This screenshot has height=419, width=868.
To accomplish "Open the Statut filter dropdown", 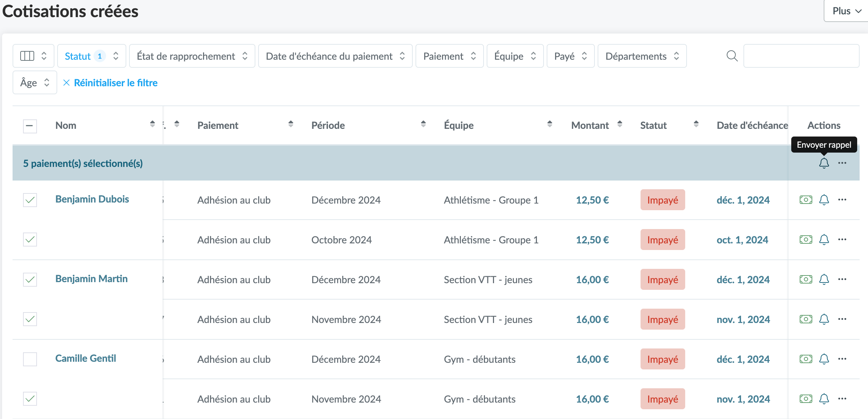I will pyautogui.click(x=91, y=56).
